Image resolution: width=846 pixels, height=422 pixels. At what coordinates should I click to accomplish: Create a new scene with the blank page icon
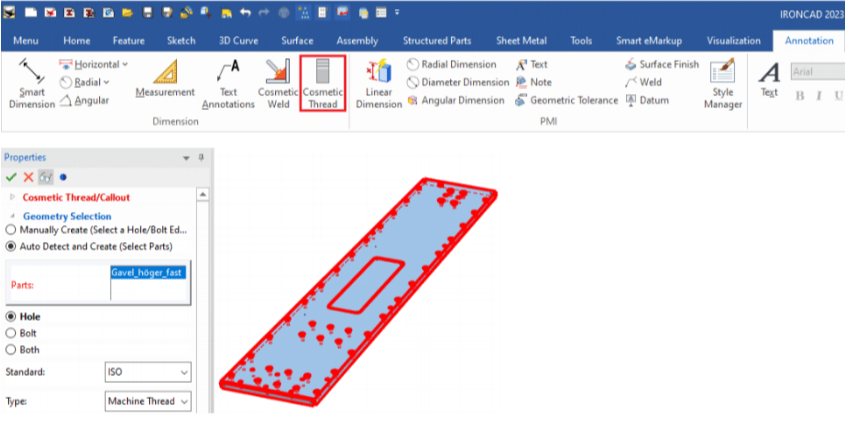pyautogui.click(x=30, y=12)
